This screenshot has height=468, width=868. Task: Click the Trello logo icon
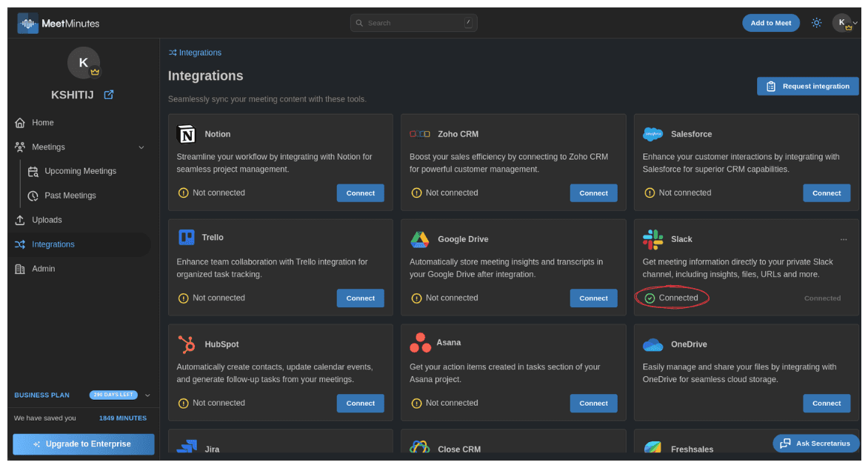coord(187,237)
